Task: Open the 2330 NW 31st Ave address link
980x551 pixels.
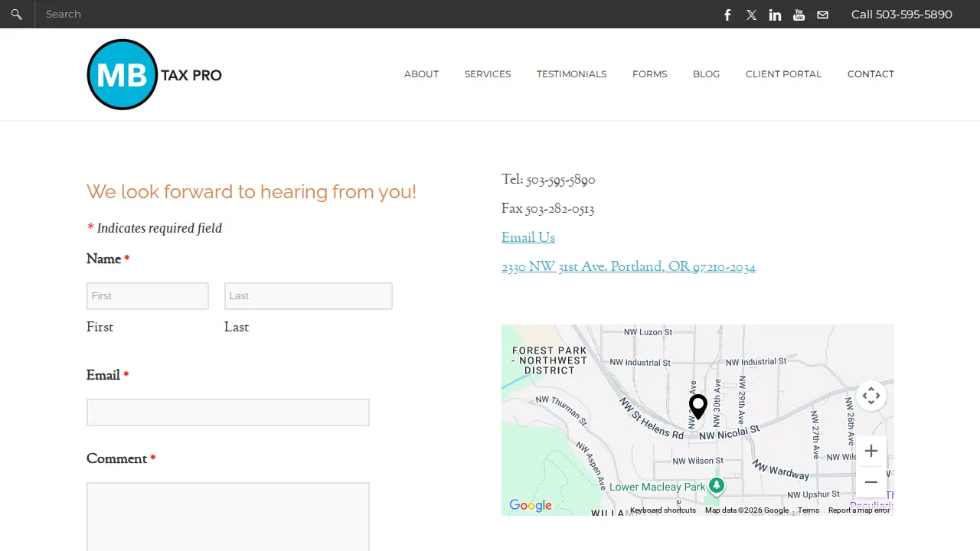Action: point(629,267)
